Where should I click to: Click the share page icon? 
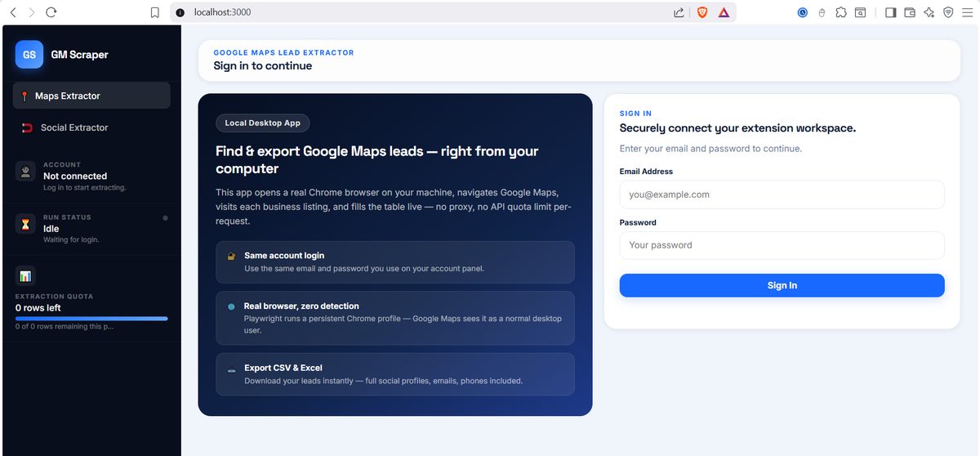[x=679, y=12]
